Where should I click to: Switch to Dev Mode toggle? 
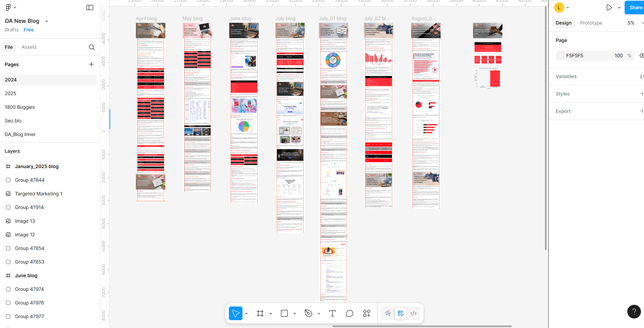(x=413, y=313)
